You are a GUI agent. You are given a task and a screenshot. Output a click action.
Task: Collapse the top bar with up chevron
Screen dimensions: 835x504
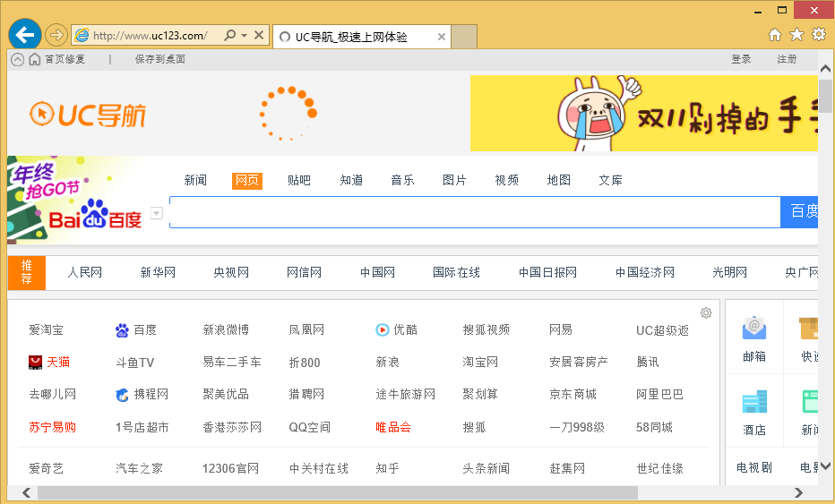[17, 59]
